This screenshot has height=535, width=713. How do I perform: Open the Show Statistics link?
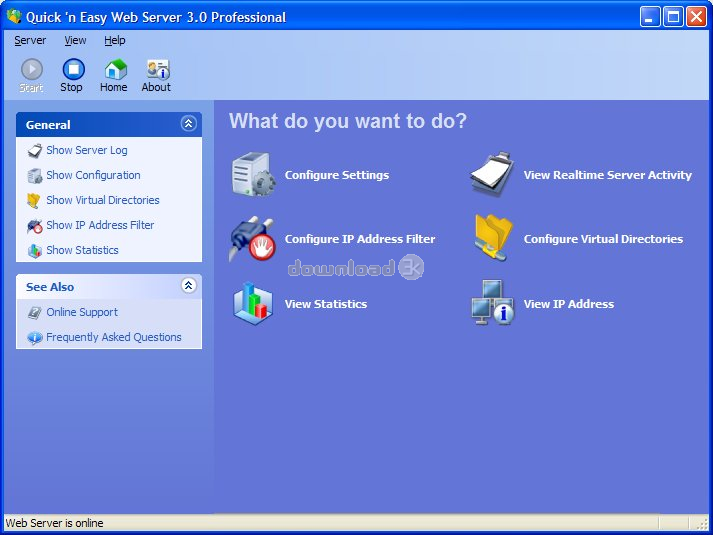pyautogui.click(x=82, y=250)
